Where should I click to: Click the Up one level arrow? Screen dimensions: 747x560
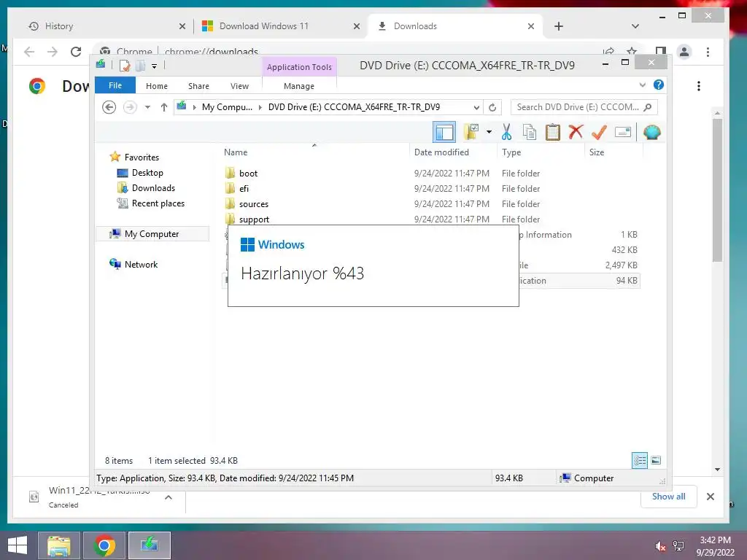tap(164, 107)
